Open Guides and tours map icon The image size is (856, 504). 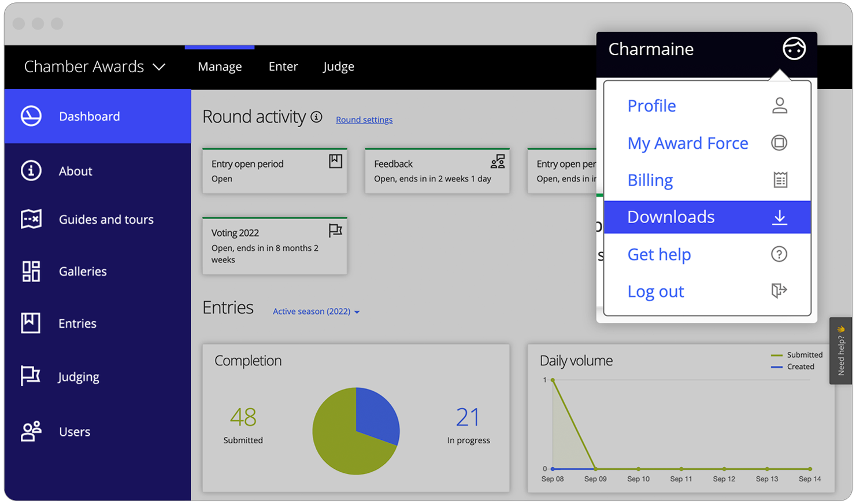click(x=31, y=220)
